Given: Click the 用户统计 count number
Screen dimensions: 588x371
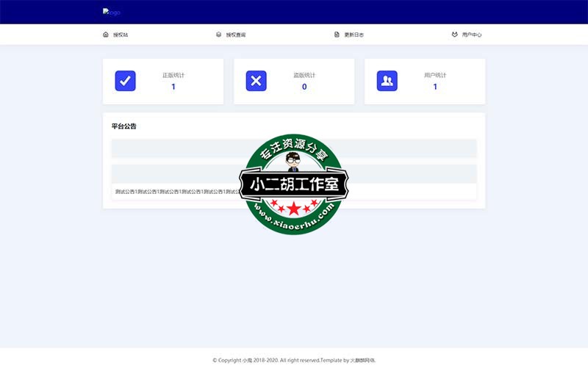Looking at the screenshot, I should (x=435, y=87).
